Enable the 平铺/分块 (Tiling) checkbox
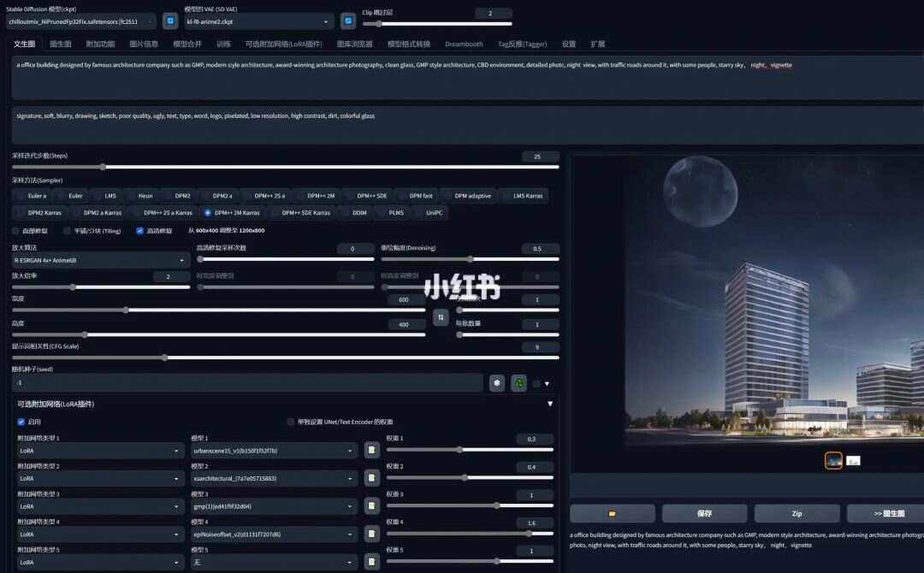Image resolution: width=924 pixels, height=573 pixels. click(68, 231)
